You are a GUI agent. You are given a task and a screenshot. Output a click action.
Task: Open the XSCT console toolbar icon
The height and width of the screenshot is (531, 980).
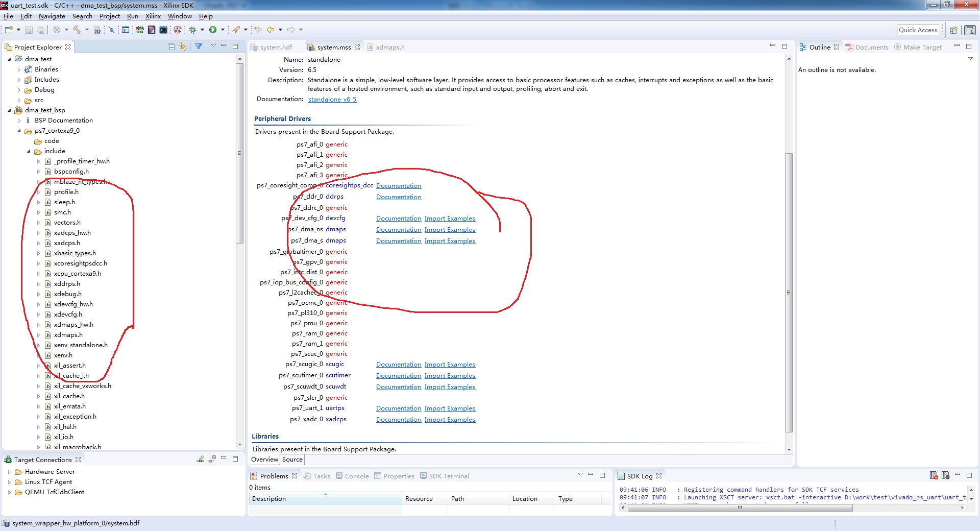click(126, 30)
